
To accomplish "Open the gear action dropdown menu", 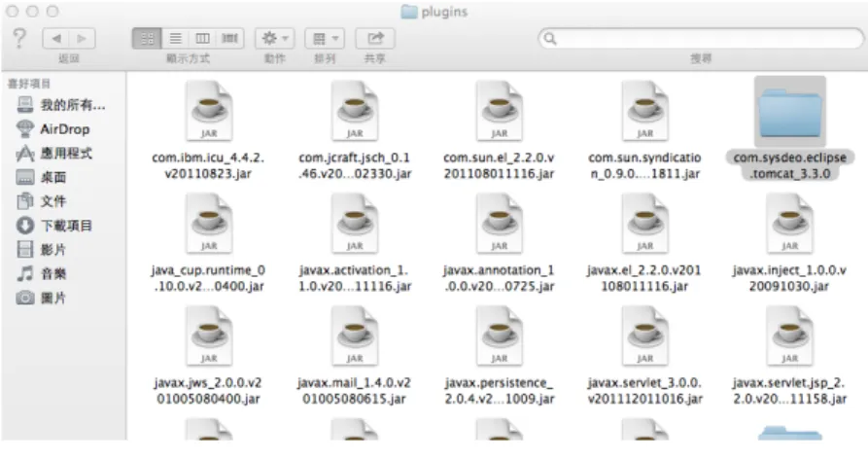I will coord(274,38).
